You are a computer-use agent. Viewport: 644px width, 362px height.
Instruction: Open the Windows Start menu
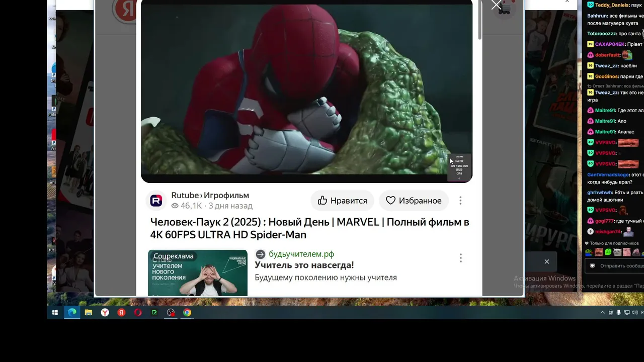click(x=55, y=312)
